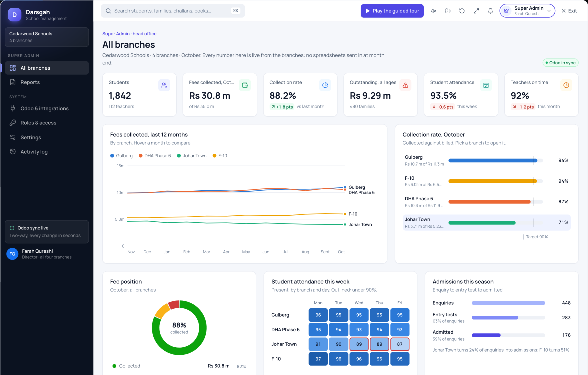Start Play the guided tour
The height and width of the screenshot is (375, 588).
pos(392,11)
